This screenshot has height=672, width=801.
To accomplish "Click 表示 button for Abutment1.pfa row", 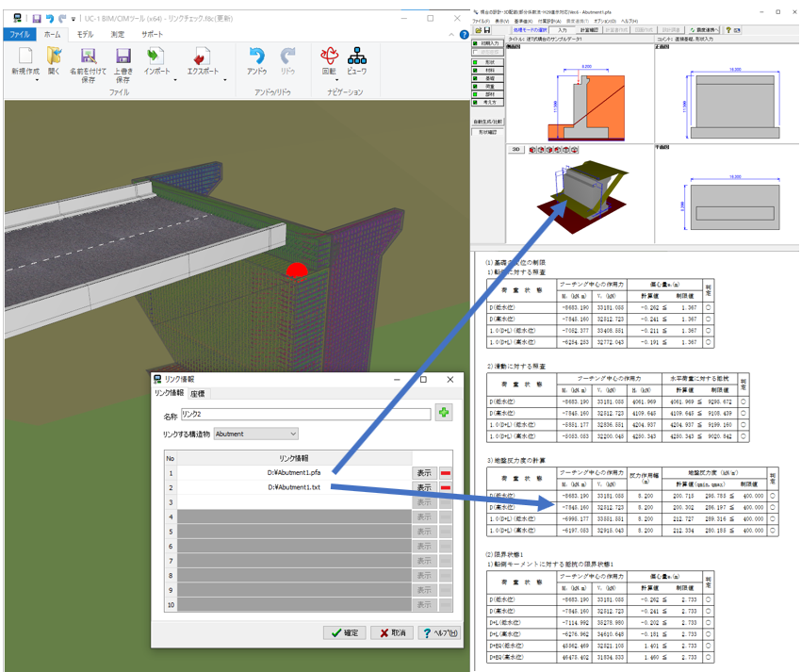I will tap(423, 472).
